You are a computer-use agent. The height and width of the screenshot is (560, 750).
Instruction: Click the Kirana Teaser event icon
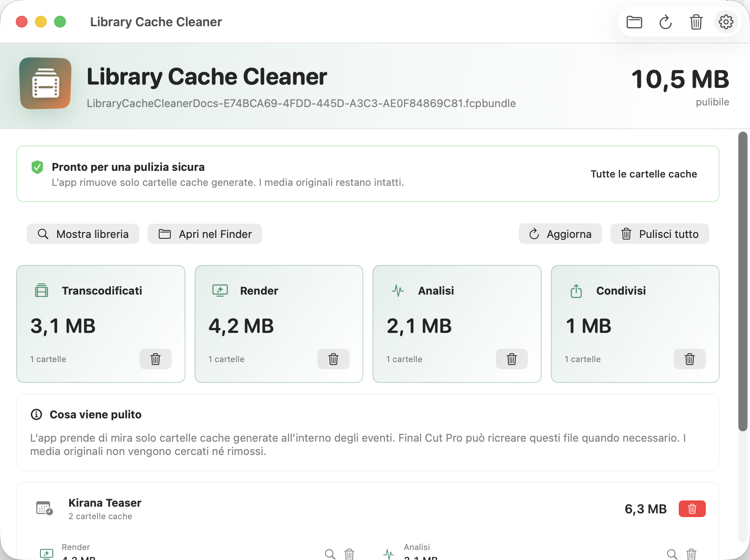(x=45, y=508)
